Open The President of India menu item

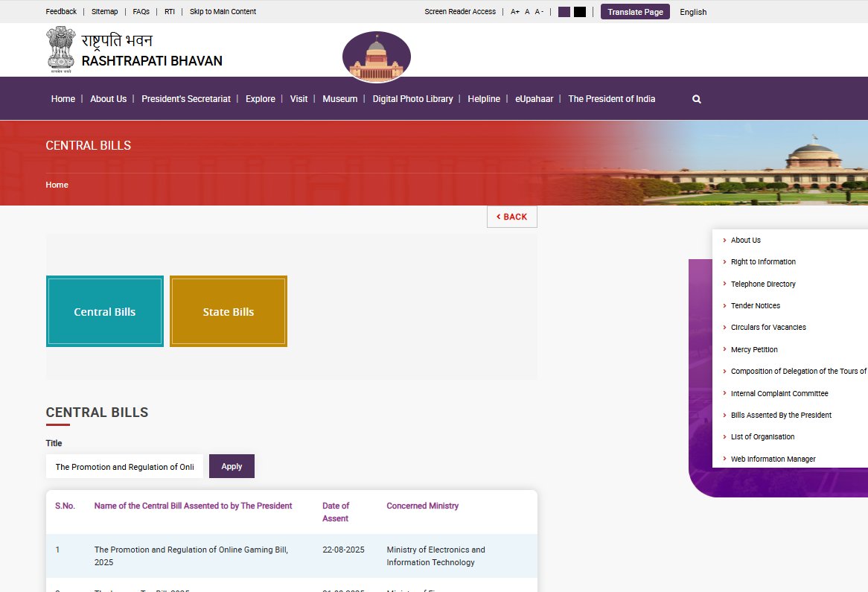612,98
